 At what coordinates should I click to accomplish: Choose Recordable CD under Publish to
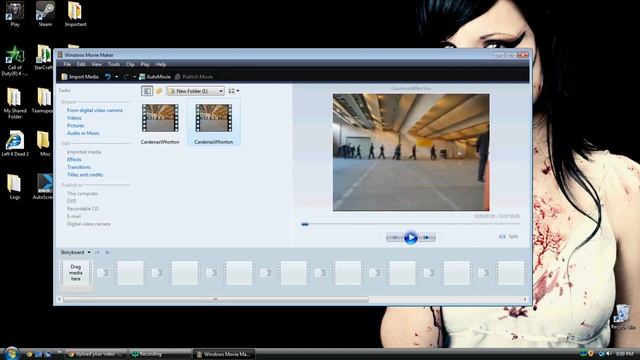pos(83,209)
